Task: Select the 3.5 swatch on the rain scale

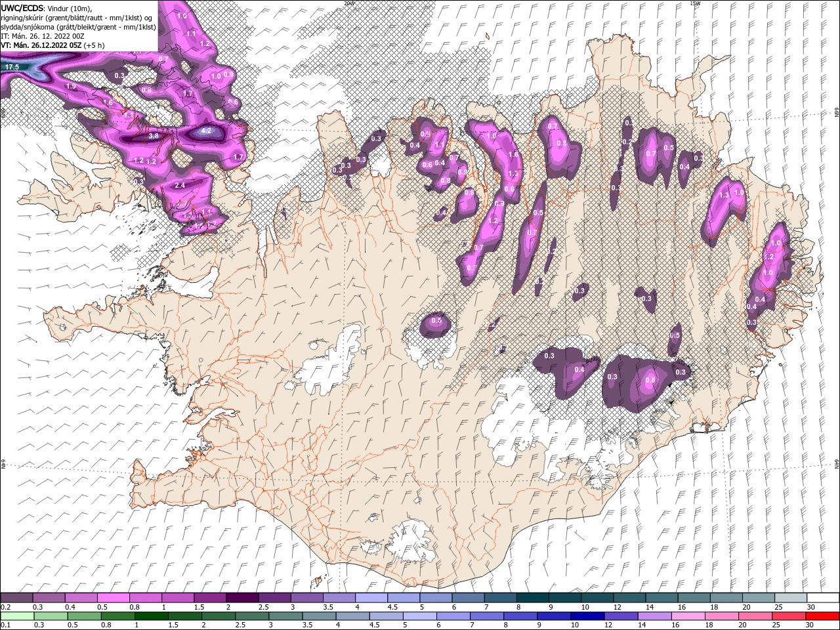Action: pyautogui.click(x=318, y=616)
